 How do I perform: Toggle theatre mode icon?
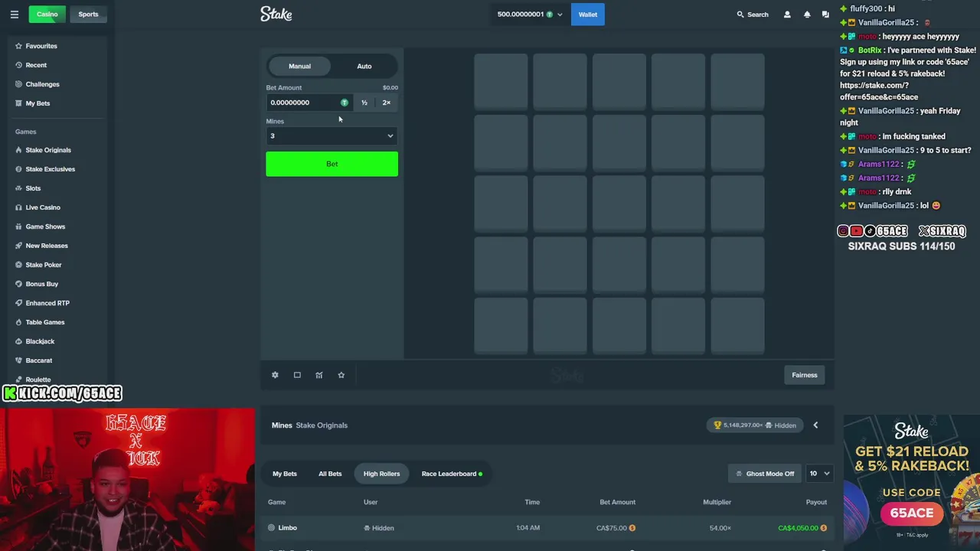point(297,375)
